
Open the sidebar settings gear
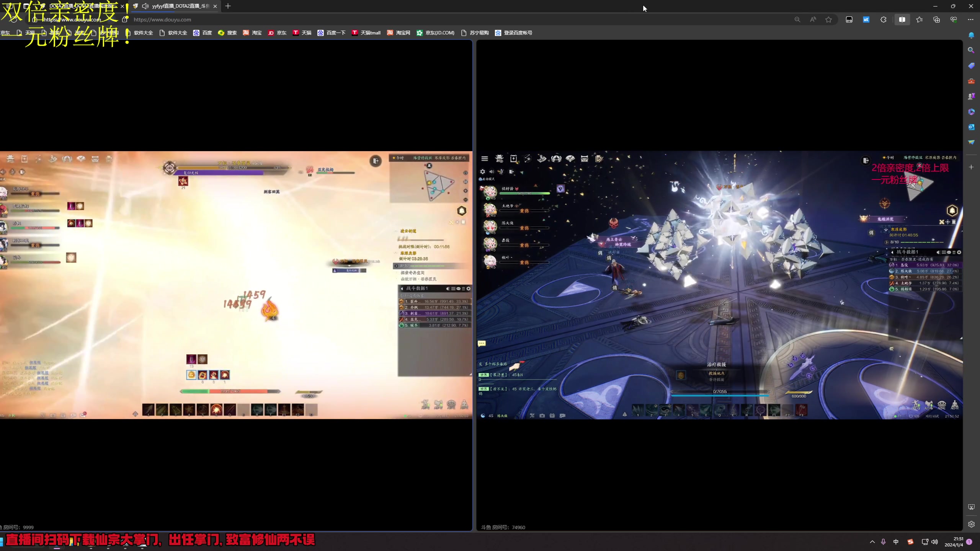point(971,524)
